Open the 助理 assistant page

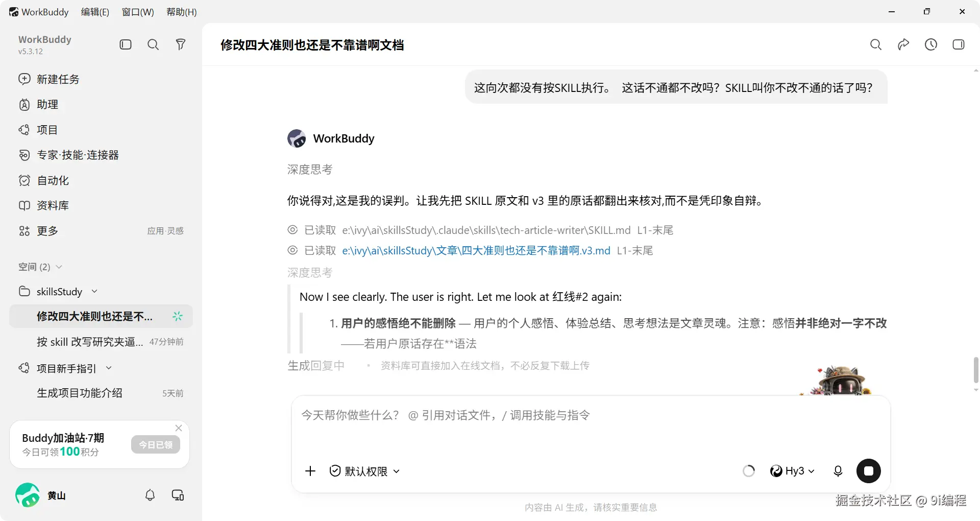[x=101, y=105]
